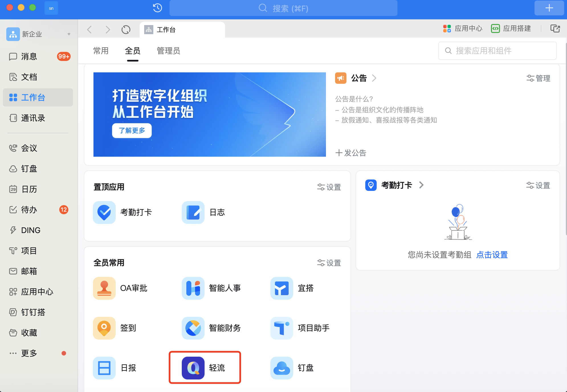Screen dimensions: 567x392
Task: Open the history clock icon
Action: [158, 8]
